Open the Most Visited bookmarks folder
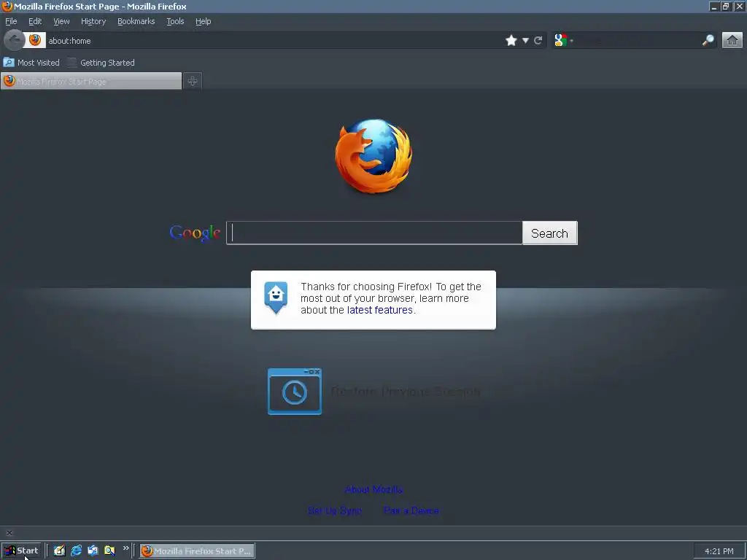747x560 pixels. 31,63
